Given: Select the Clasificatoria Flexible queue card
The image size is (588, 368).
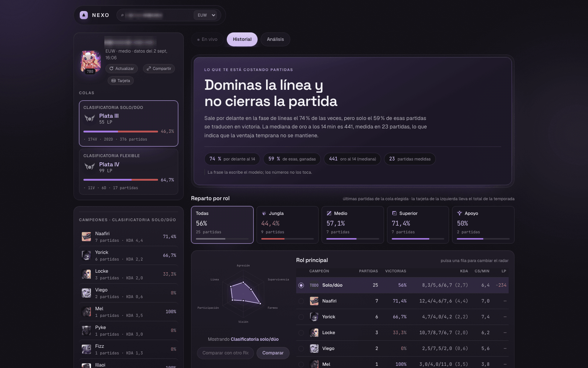Looking at the screenshot, I should click(129, 171).
